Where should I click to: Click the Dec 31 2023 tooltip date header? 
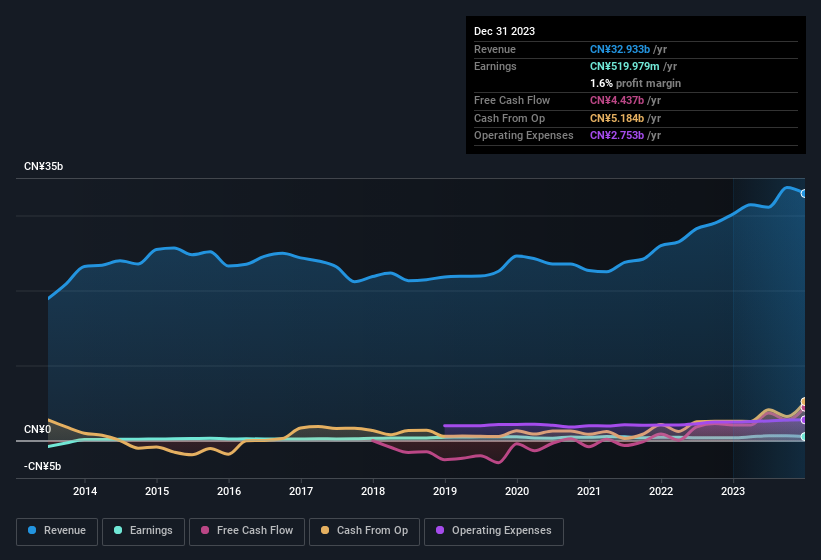pyautogui.click(x=504, y=31)
